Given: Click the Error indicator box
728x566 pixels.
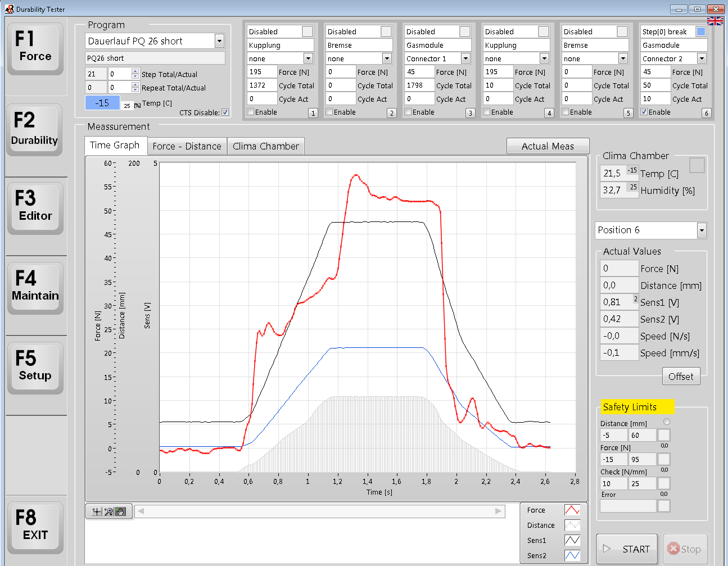Looking at the screenshot, I should [x=664, y=506].
